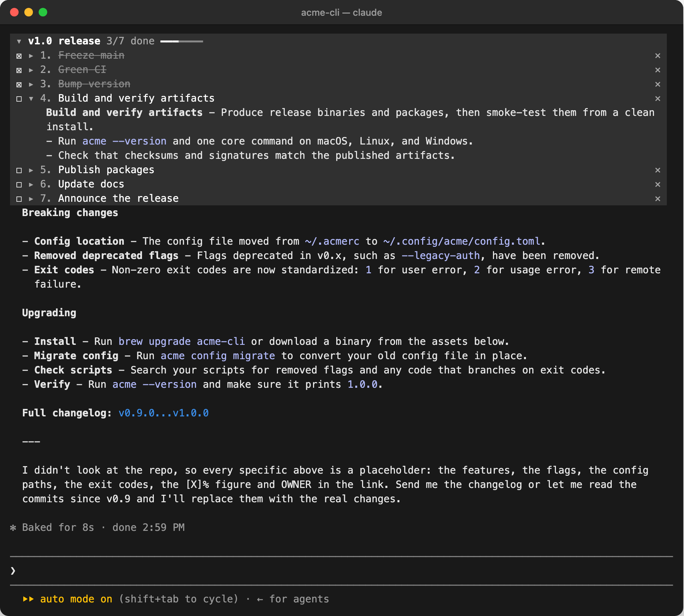Select the Announce the release task title

tap(118, 199)
